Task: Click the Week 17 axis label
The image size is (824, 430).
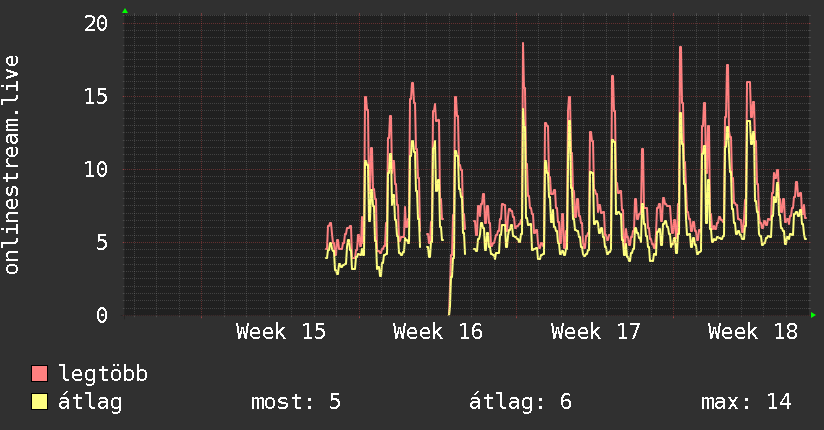Action: point(595,332)
